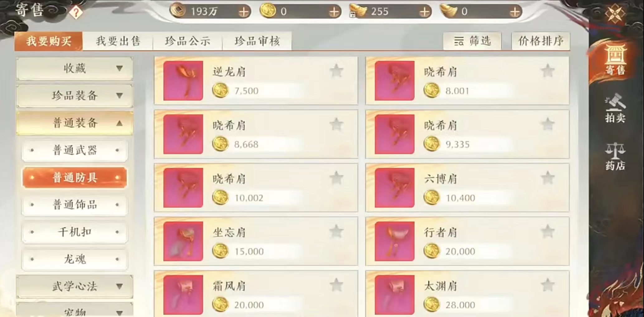Expand the 收藏 category
644x317 pixels.
point(74,68)
